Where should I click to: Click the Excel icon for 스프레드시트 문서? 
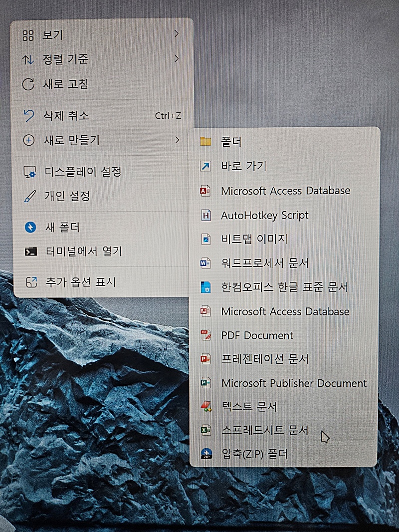[206, 430]
